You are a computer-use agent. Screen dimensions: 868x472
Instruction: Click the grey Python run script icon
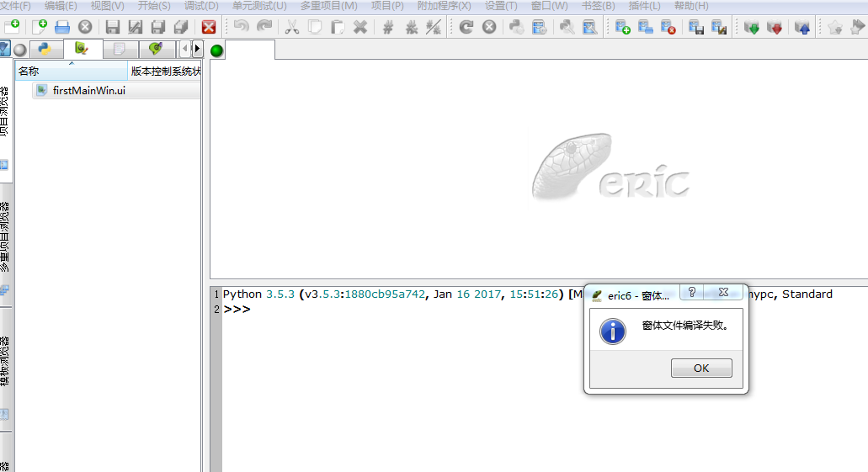click(516, 27)
